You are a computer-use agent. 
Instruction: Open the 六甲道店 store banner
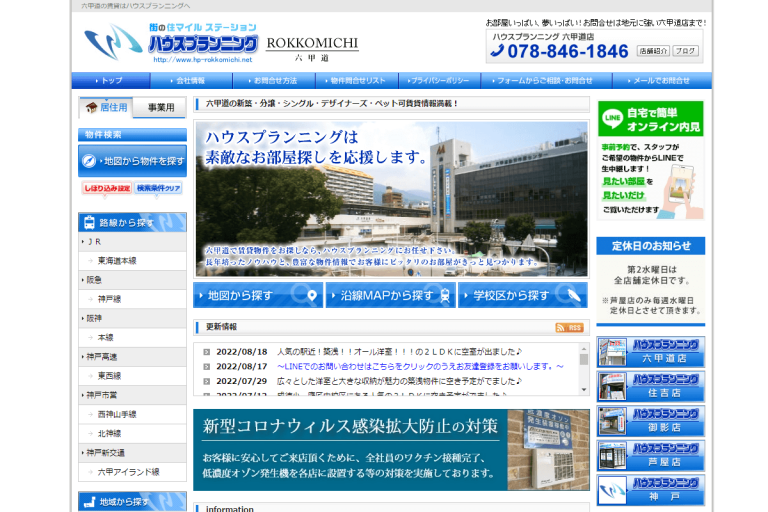click(x=650, y=351)
